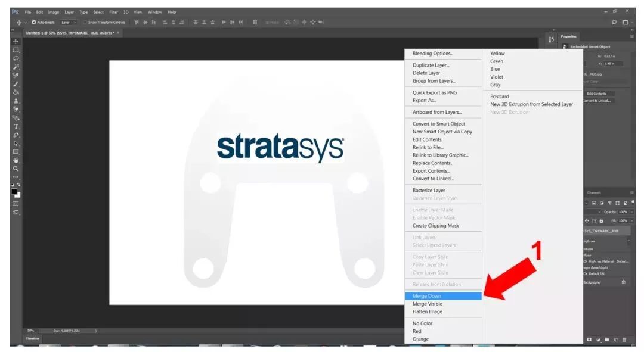
Task: Toggle Quick Mask mode
Action: 16,204
